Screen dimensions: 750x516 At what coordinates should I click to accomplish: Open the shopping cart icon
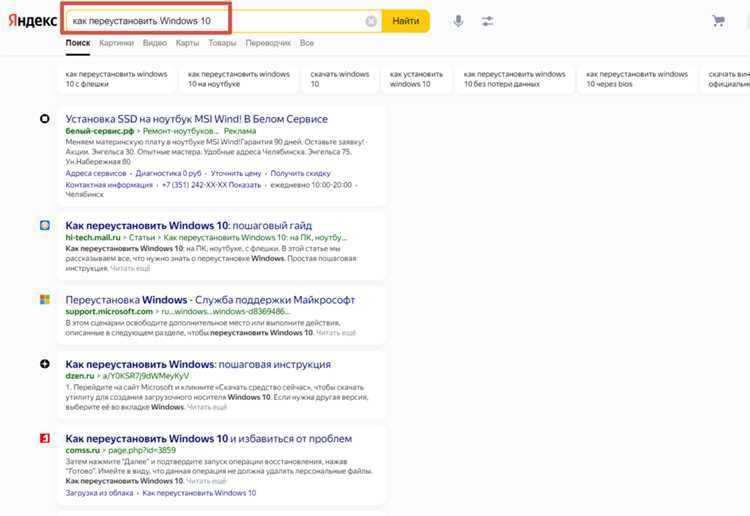pyautogui.click(x=718, y=21)
